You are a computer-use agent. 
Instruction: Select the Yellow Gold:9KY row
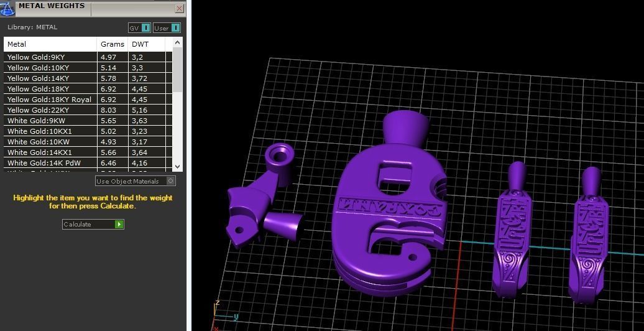coord(88,57)
